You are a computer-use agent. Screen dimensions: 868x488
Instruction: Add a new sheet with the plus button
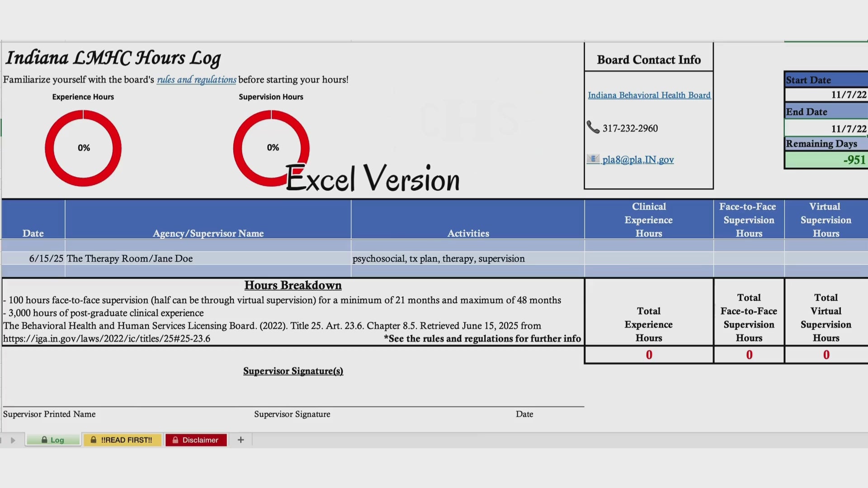pyautogui.click(x=241, y=440)
